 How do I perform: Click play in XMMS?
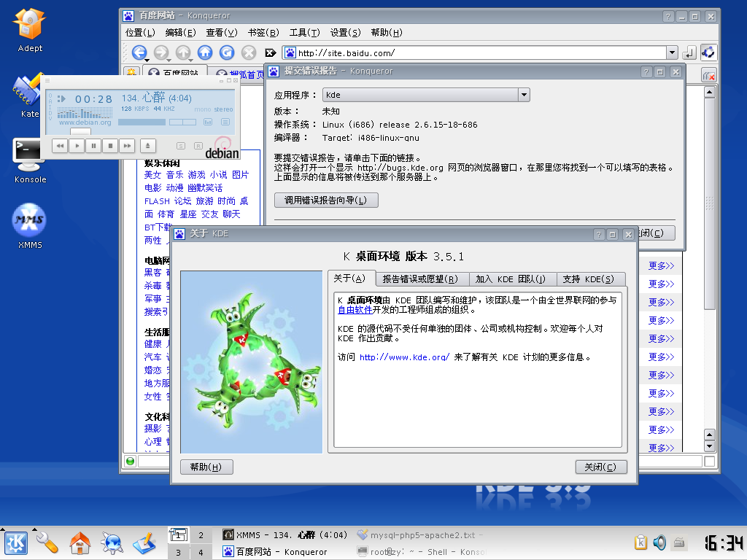point(77,146)
